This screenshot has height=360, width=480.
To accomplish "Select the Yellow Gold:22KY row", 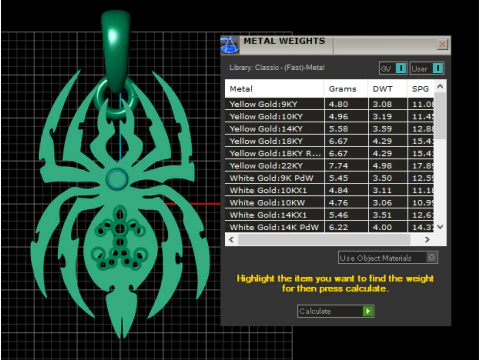I will click(x=330, y=166).
